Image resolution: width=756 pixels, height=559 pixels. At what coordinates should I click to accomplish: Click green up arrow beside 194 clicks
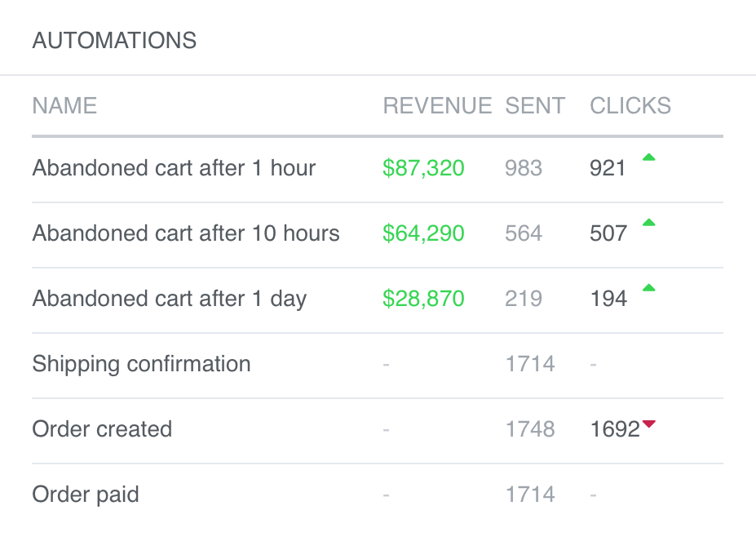pyautogui.click(x=648, y=288)
